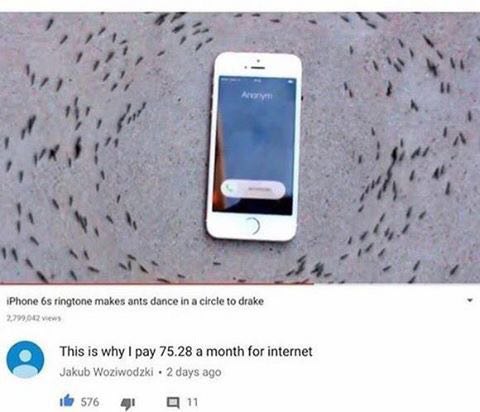Click the comment text about internet
Screen dimensions: 480x412
pyautogui.click(x=186, y=351)
